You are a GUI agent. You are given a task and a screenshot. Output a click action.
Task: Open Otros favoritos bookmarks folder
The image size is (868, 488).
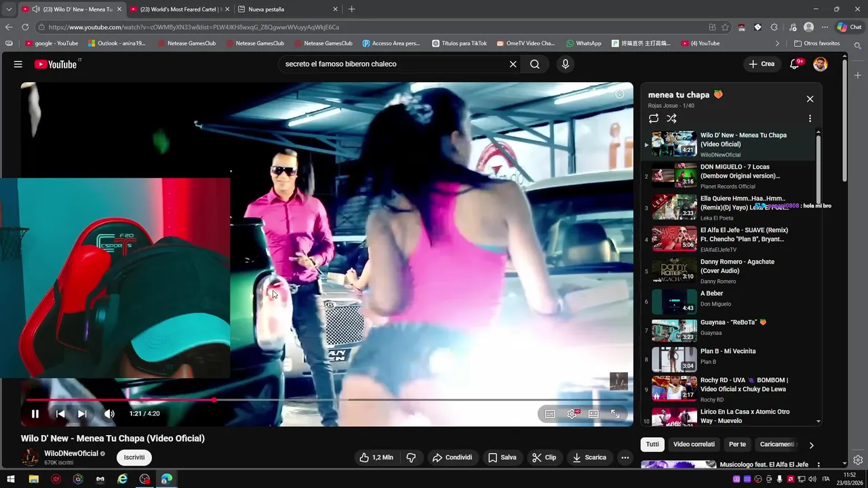pyautogui.click(x=816, y=43)
